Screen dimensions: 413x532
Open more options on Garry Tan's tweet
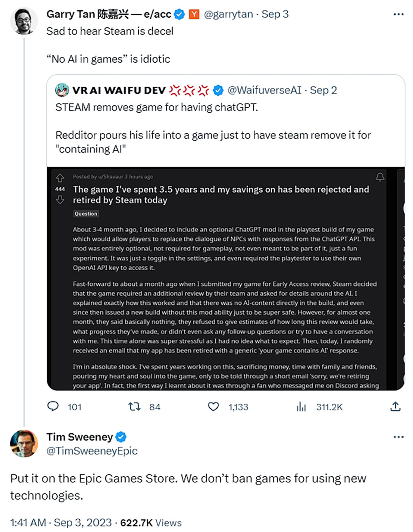coord(398,14)
